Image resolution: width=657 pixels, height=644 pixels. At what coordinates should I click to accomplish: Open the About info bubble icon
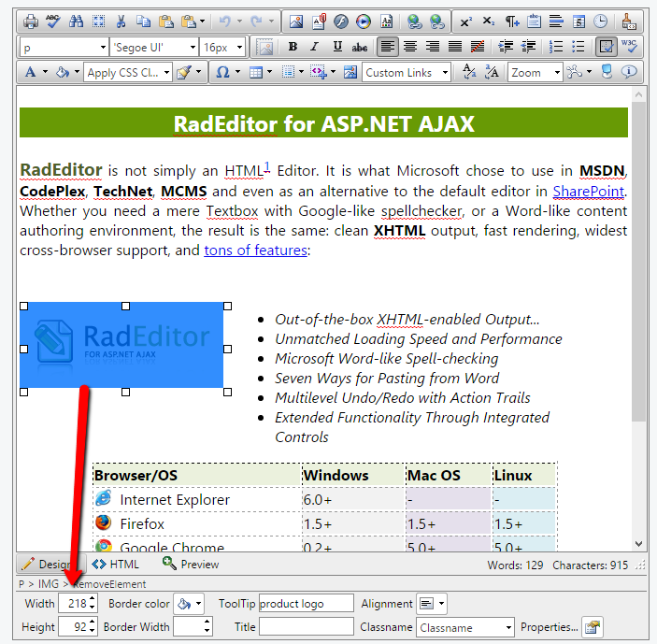[629, 72]
